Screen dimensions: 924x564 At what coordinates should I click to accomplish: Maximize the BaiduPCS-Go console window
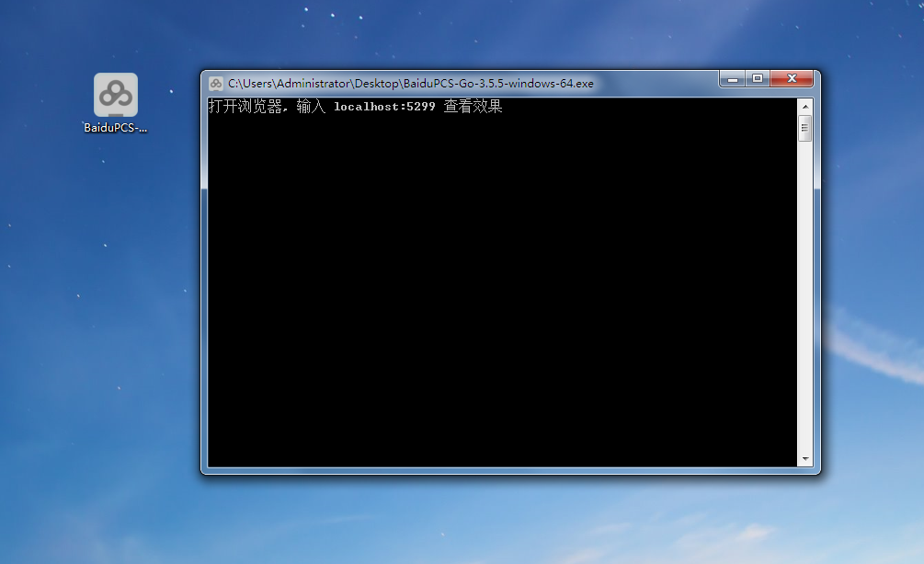(758, 80)
